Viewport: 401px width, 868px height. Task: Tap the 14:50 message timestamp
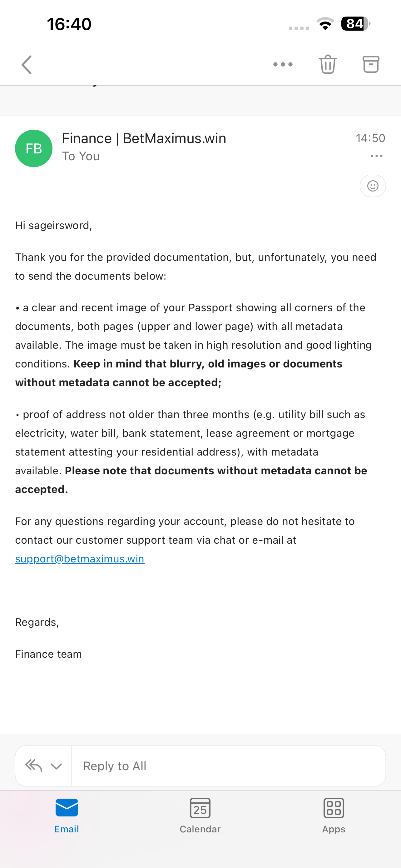(x=370, y=138)
